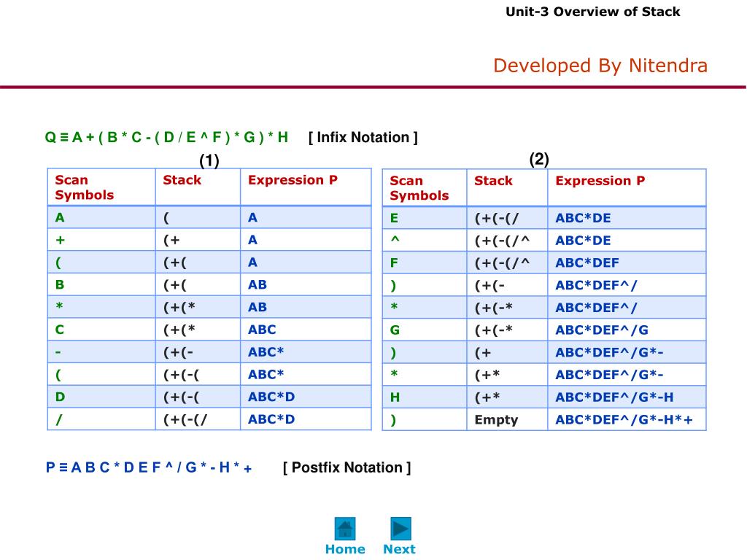Select scan symbol 'C' in table 1

[60, 330]
